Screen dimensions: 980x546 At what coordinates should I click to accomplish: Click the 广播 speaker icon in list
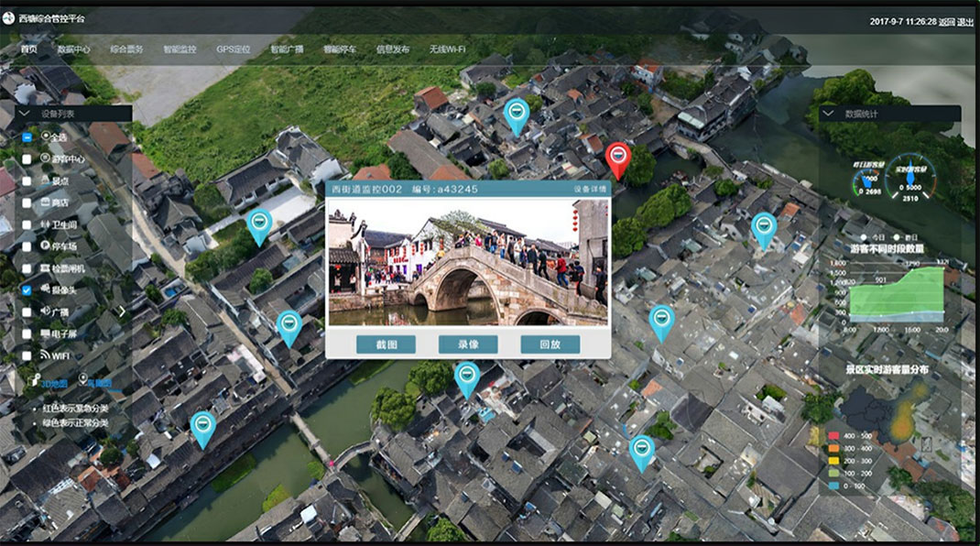pos(45,311)
